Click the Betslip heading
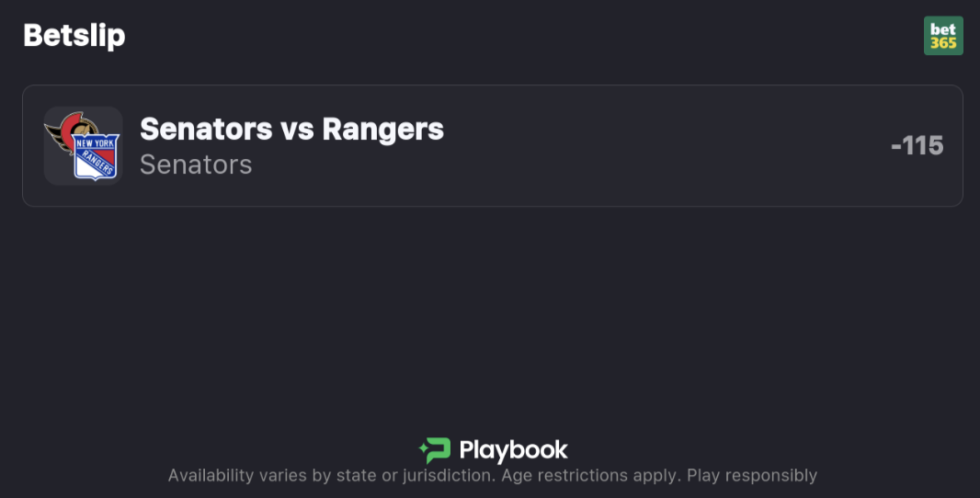Viewport: 980px width, 498px height. pyautogui.click(x=74, y=36)
